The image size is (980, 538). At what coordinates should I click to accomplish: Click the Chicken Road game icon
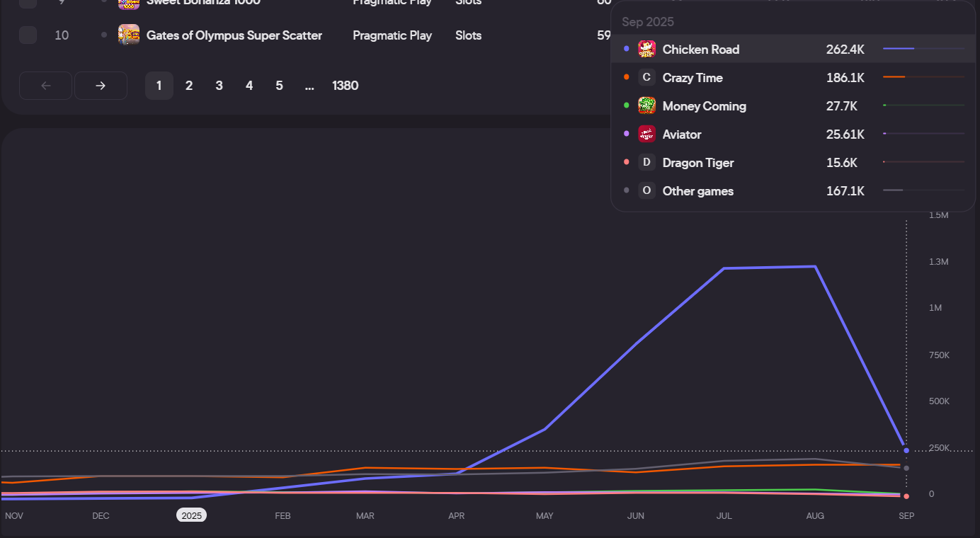646,50
